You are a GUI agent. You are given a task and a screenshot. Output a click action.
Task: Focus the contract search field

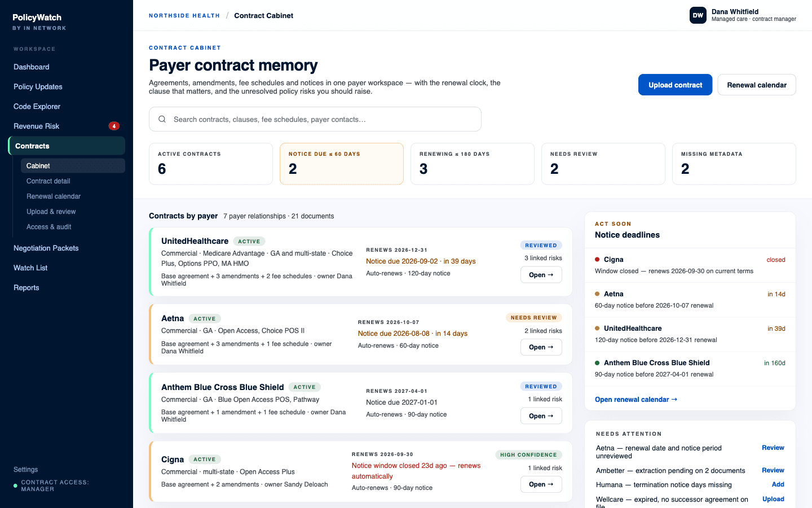click(x=315, y=119)
